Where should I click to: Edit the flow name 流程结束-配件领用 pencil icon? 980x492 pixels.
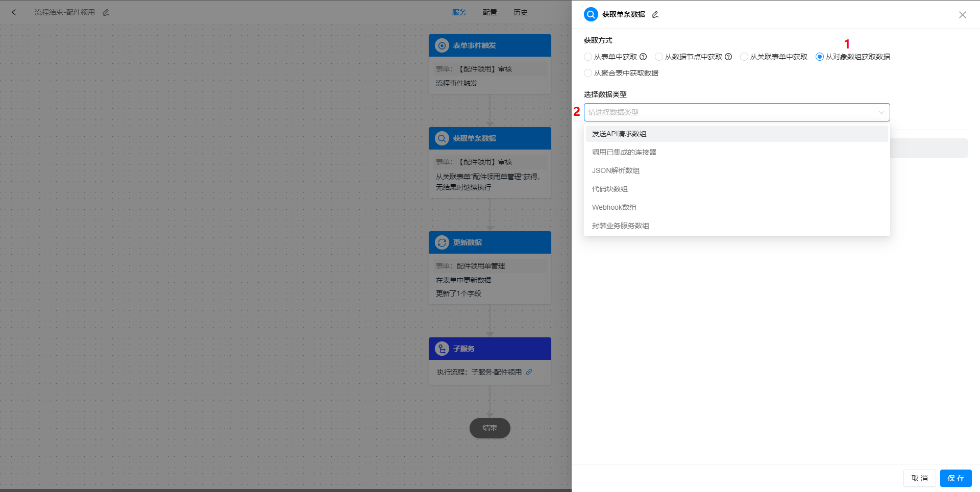tap(106, 12)
